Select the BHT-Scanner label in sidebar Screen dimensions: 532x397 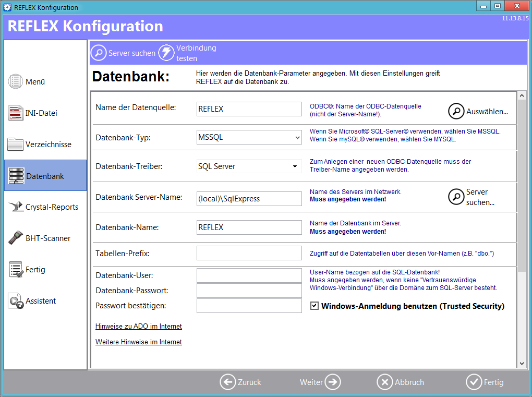(48, 238)
